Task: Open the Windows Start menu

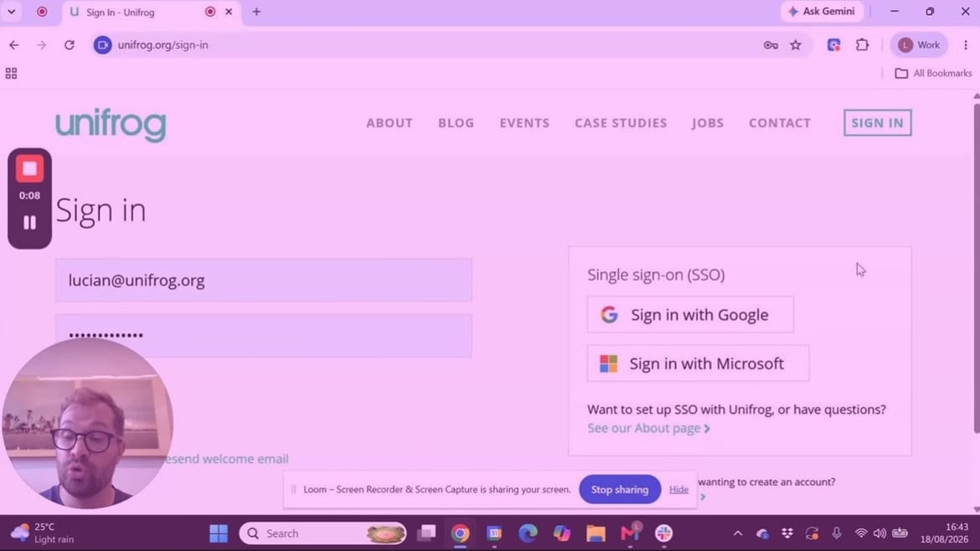Action: click(218, 533)
